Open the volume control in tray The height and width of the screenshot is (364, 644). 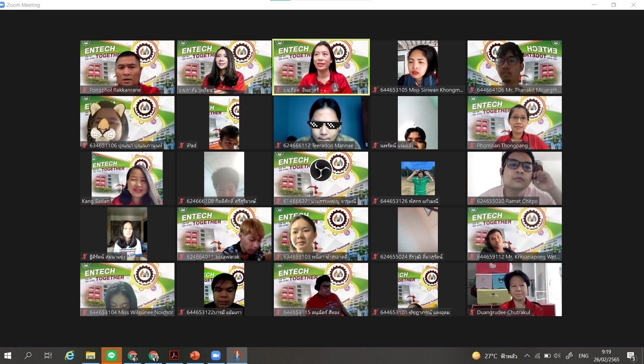click(x=557, y=356)
